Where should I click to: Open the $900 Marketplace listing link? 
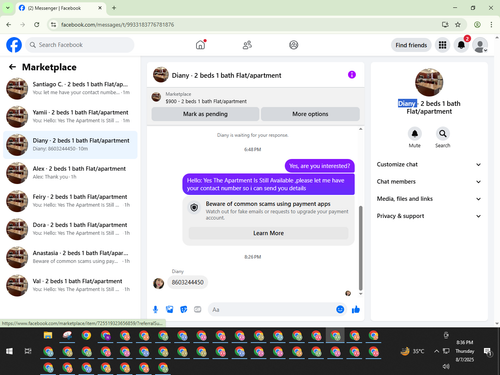206,101
